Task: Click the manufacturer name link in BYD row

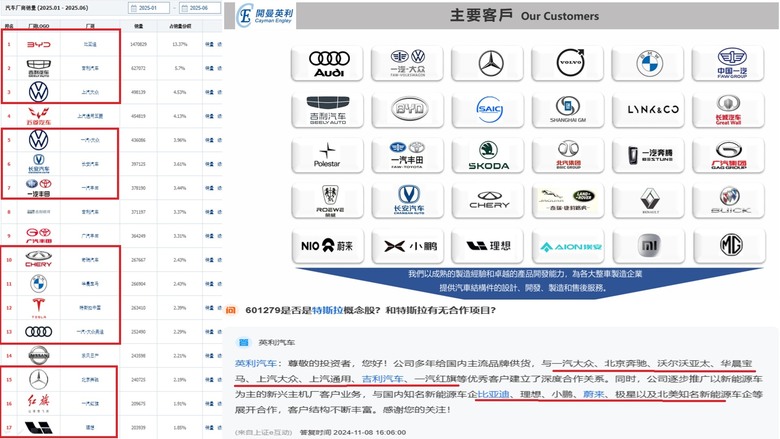Action: click(90, 44)
